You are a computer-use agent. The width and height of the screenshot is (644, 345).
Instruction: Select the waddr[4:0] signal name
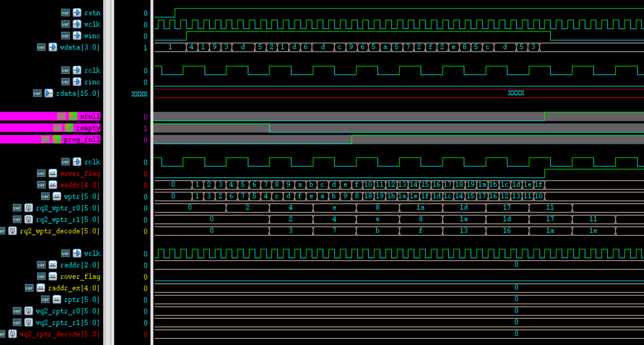(80, 185)
